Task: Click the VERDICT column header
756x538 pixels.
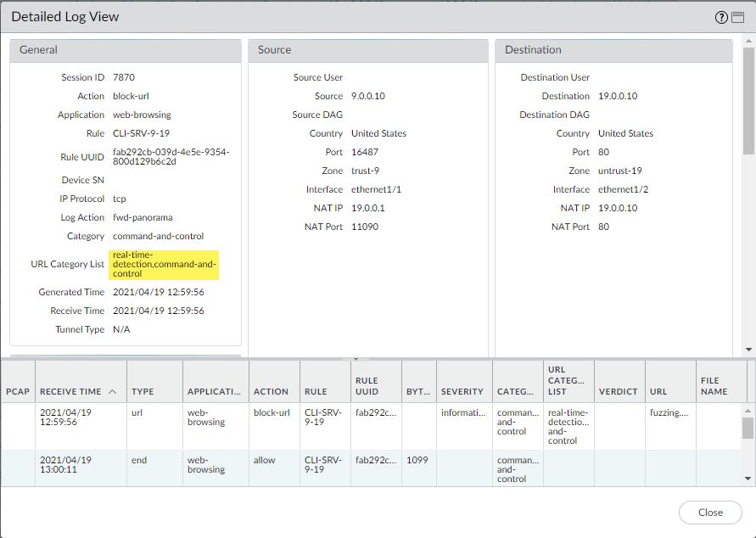Action: click(x=619, y=391)
